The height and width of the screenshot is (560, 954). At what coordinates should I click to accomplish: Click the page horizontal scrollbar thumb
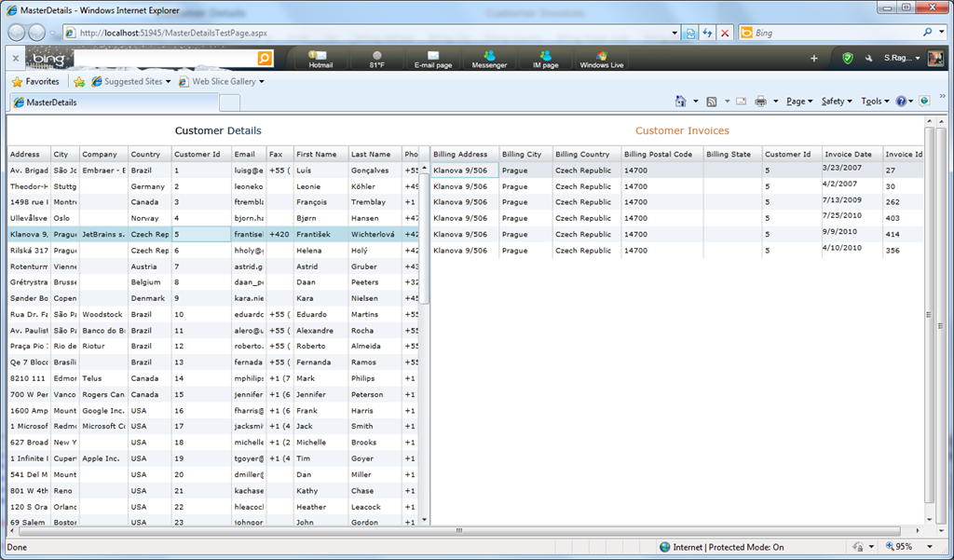[458, 531]
